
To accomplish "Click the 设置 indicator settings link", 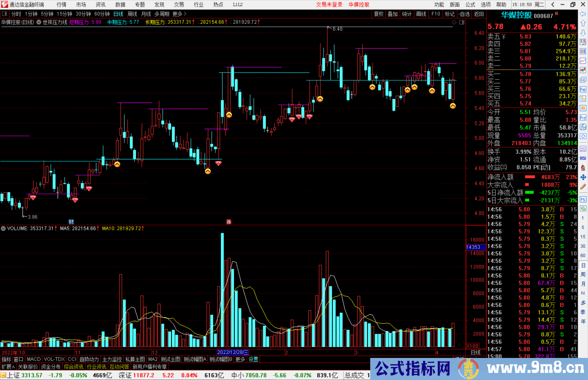I will click(x=253, y=360).
